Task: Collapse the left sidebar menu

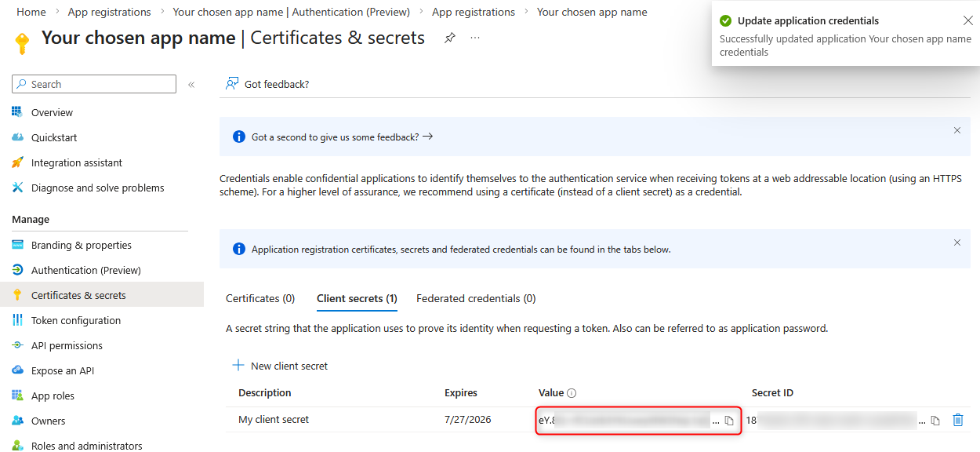Action: point(191,85)
